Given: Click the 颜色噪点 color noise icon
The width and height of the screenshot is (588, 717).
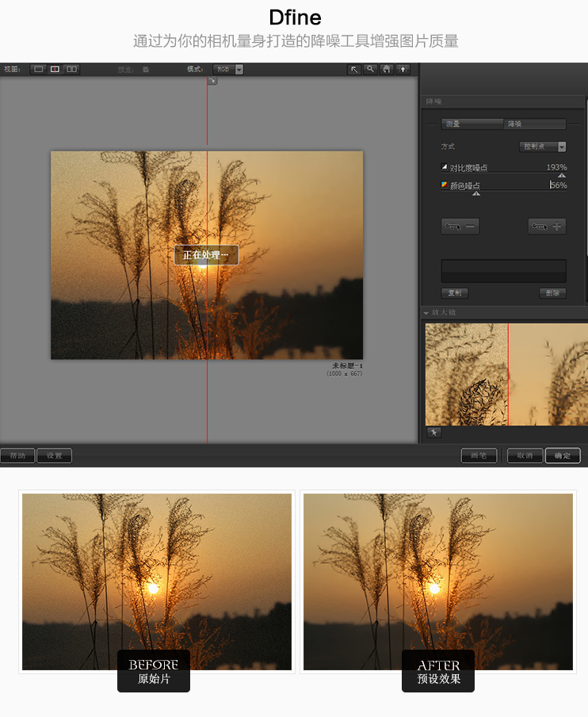Looking at the screenshot, I should 444,185.
